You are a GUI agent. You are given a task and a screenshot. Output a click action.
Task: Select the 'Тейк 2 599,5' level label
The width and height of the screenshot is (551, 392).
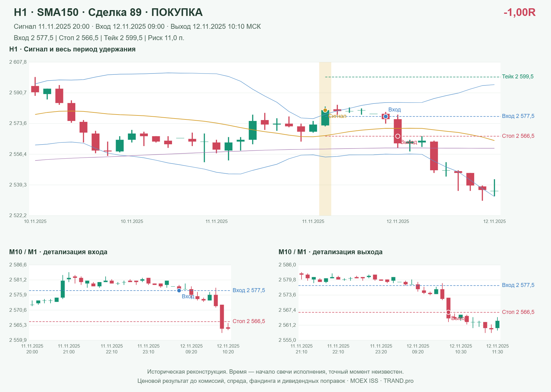point(518,77)
